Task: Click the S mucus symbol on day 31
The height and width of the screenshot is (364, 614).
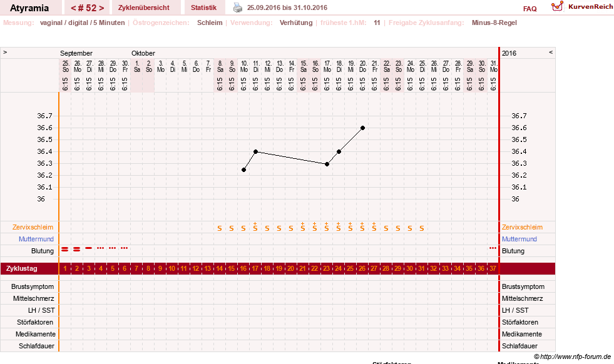Action: [422, 228]
